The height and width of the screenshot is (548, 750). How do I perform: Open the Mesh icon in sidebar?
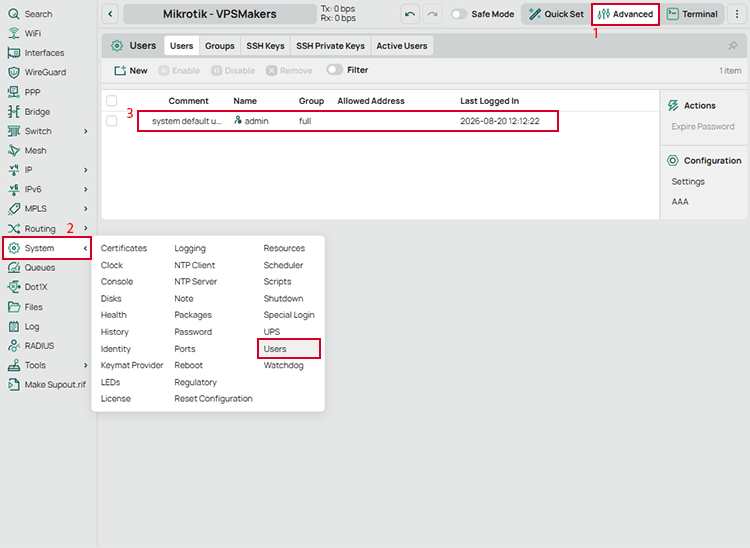14,150
